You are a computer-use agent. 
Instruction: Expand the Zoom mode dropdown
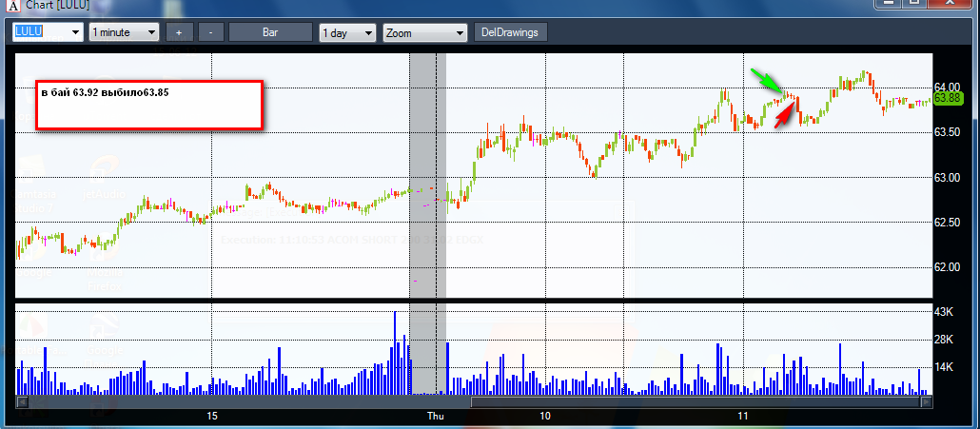coord(425,32)
